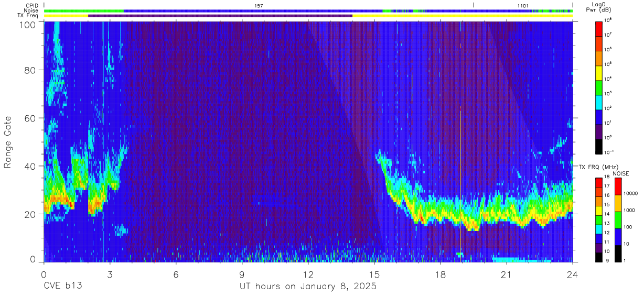Click the 15 tick label on UT hours axis

374,274
